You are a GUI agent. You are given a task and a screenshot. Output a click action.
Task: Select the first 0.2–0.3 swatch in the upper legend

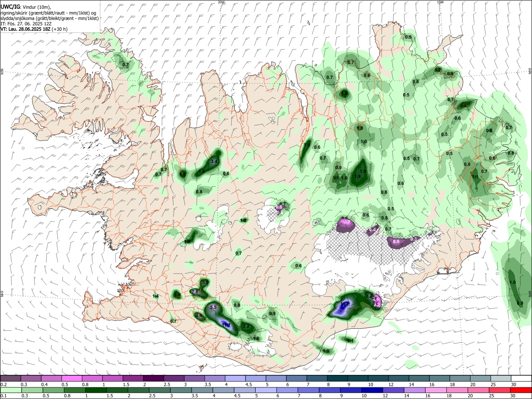[x=10, y=379]
